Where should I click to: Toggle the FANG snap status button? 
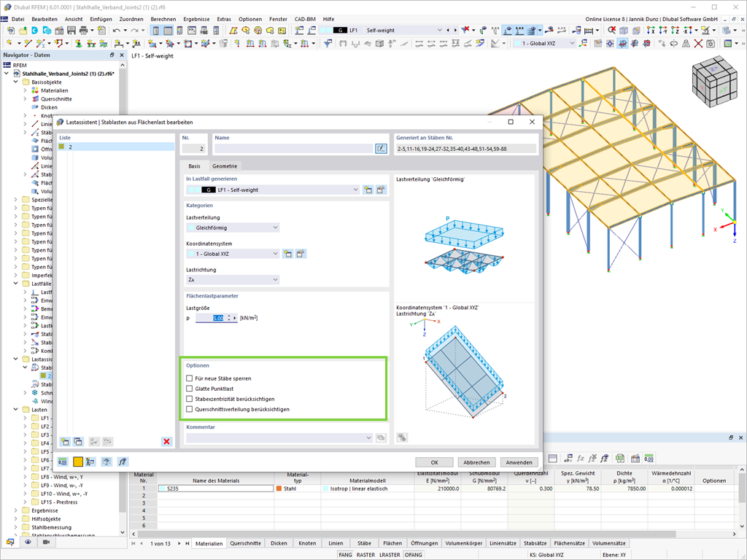click(345, 555)
